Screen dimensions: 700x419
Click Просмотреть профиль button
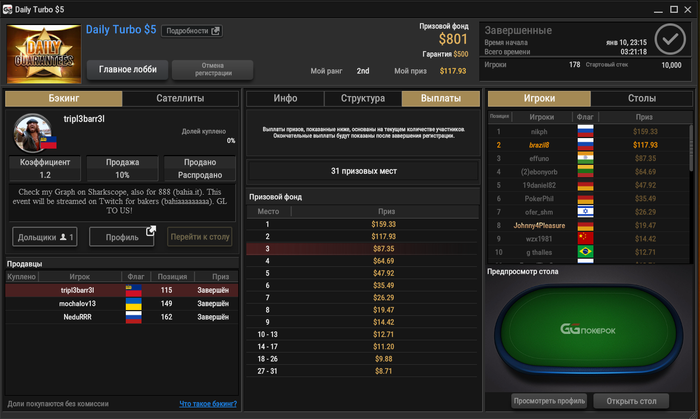[x=549, y=401]
